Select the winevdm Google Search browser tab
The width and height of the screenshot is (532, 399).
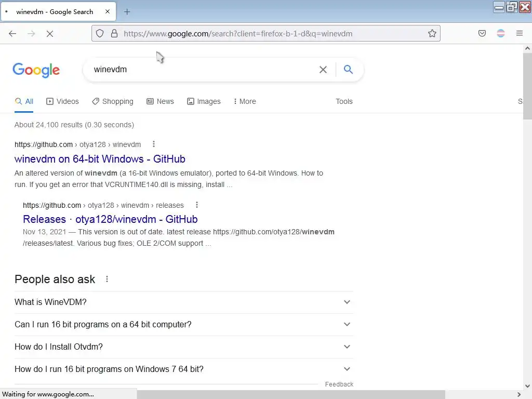58,12
